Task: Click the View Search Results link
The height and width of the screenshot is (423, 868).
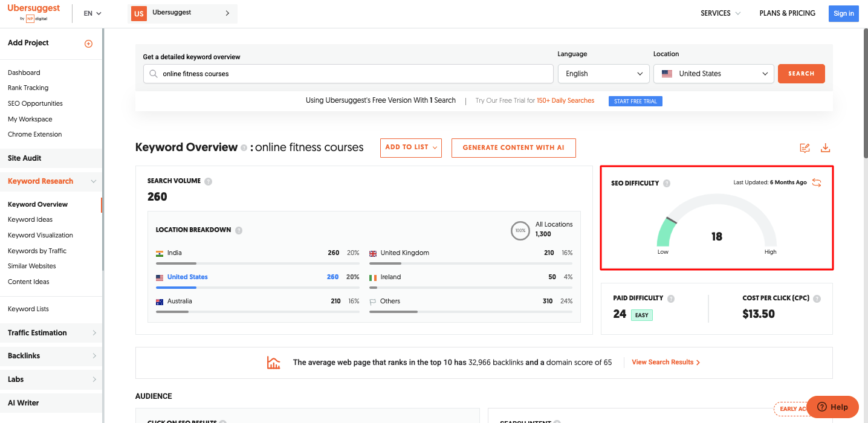Action: pyautogui.click(x=666, y=363)
